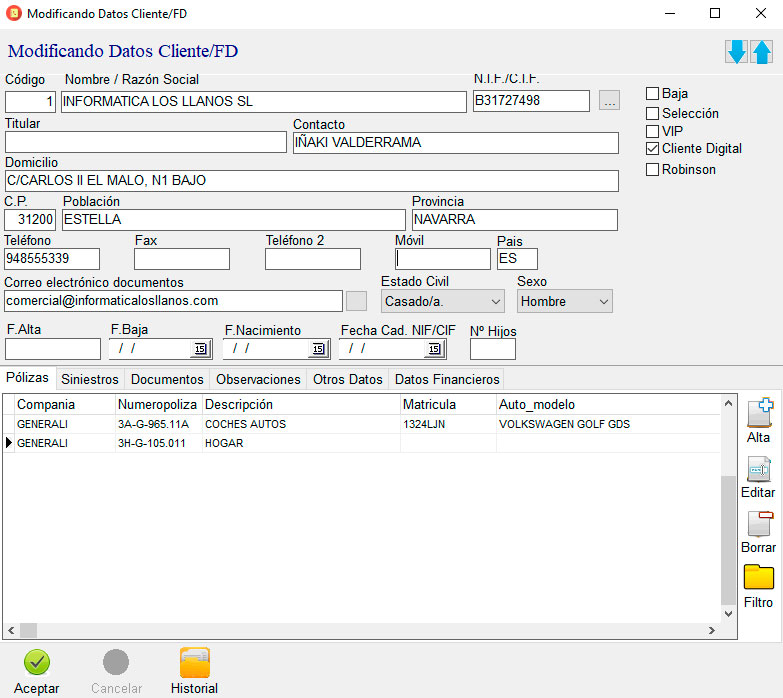783x698 pixels.
Task: Click the small grey button beside email field
Action: point(357,301)
